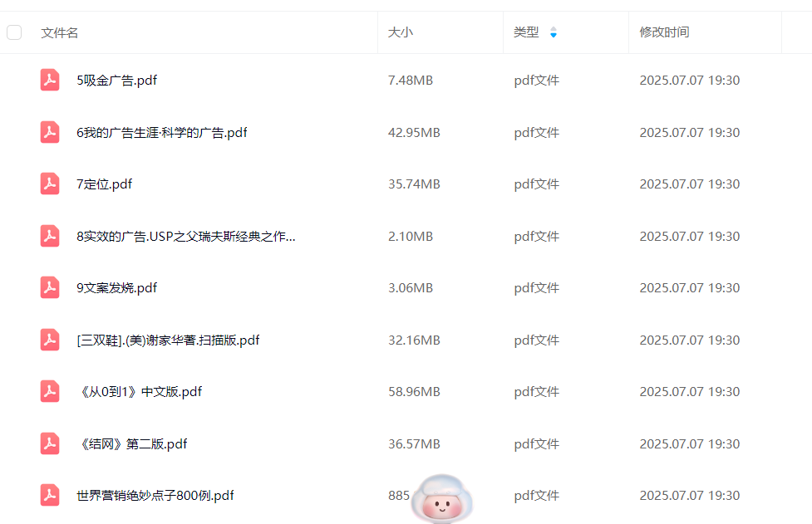The height and width of the screenshot is (524, 812).
Task: Click the 42.95MB size cell
Action: [x=414, y=133]
